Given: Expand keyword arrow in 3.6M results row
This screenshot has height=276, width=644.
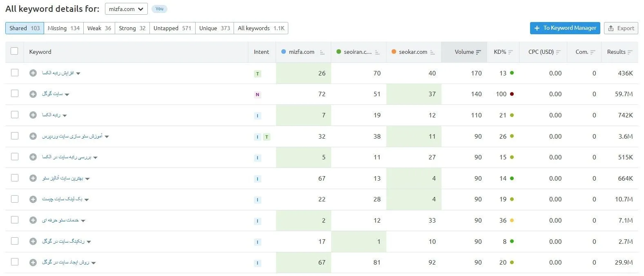Looking at the screenshot, I should tap(107, 137).
